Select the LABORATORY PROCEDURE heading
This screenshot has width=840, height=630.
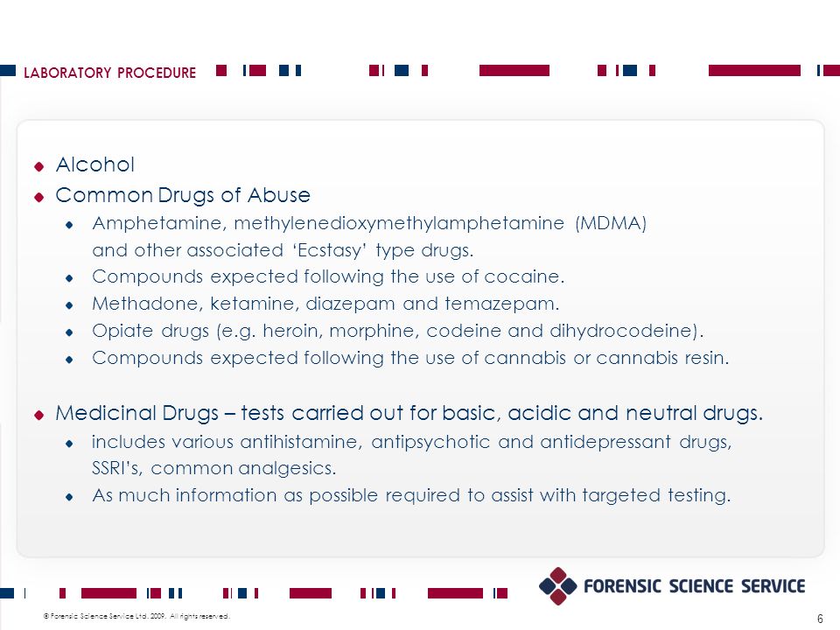coord(110,73)
